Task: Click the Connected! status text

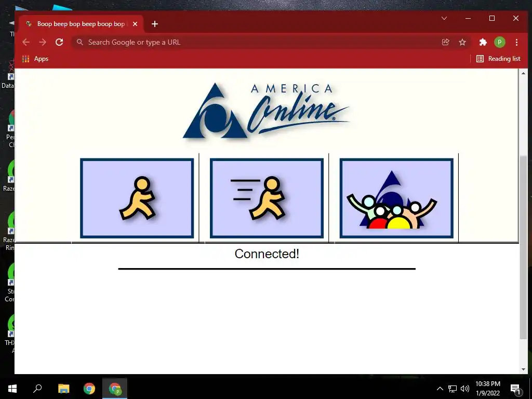Action: click(x=267, y=254)
